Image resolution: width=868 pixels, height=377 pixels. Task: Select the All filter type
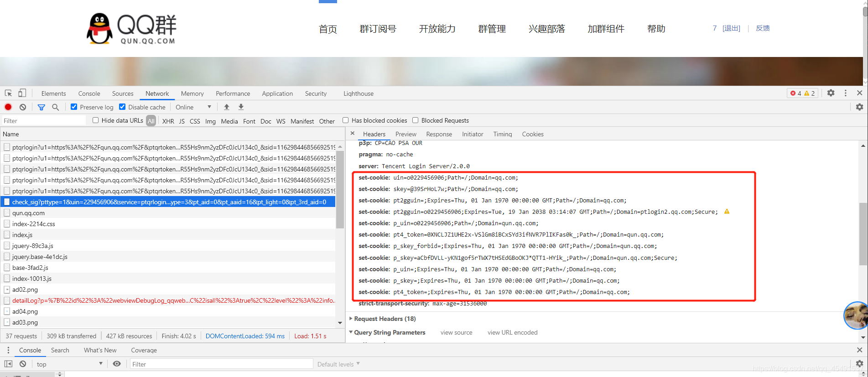(x=151, y=121)
